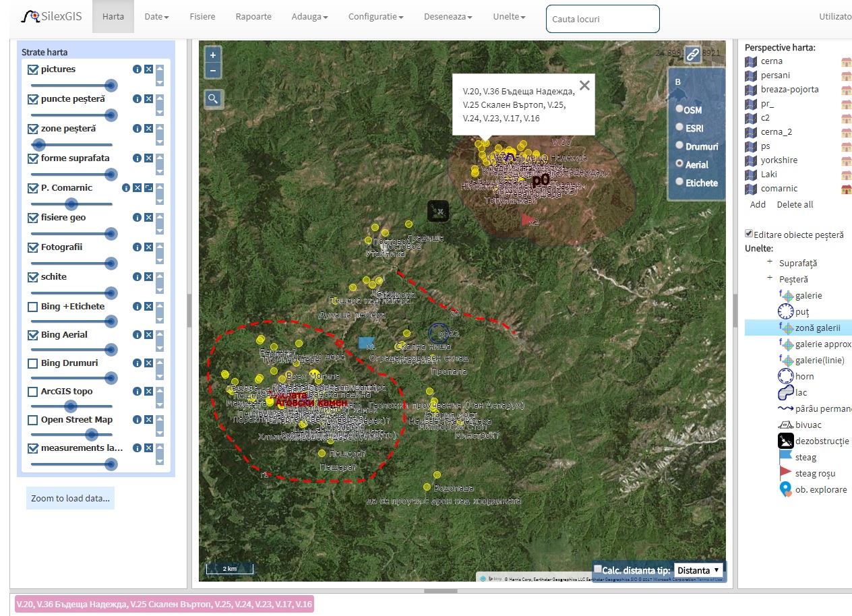The height and width of the screenshot is (616, 852).
Task: Click the map zoom out minus button
Action: click(x=213, y=70)
